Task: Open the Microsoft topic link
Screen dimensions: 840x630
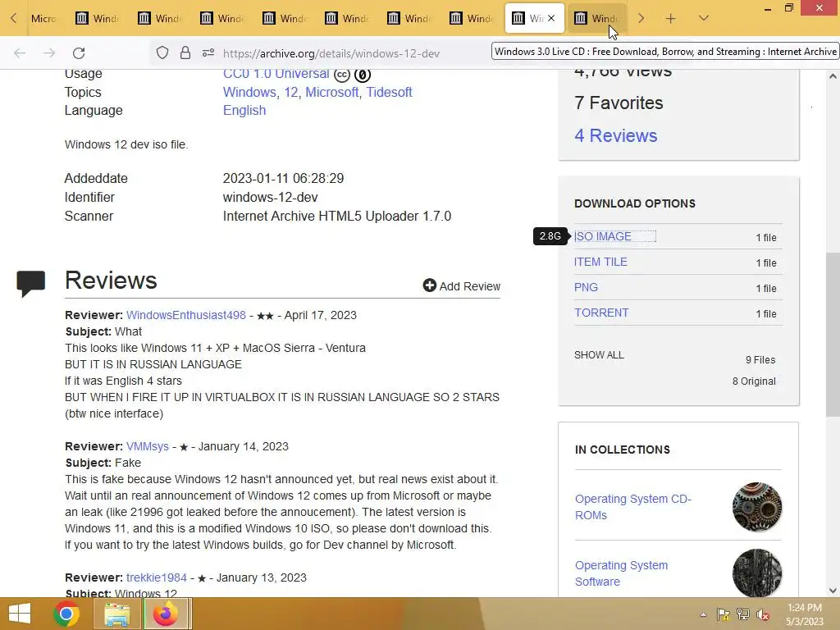Action: pos(331,92)
